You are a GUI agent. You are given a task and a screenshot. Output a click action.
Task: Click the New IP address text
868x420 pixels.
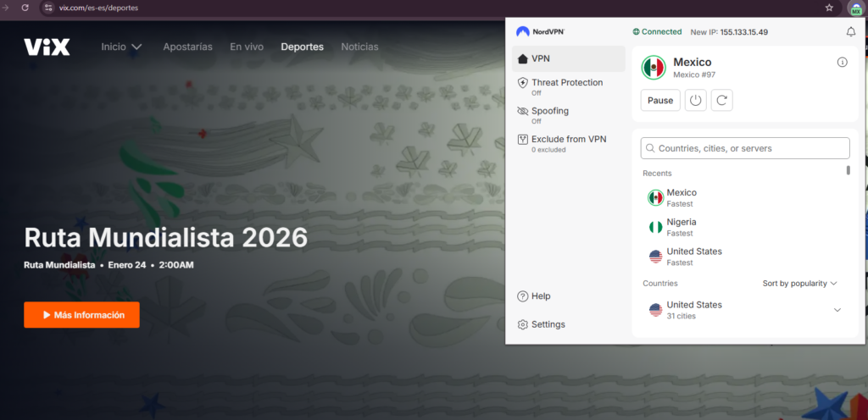coord(729,32)
